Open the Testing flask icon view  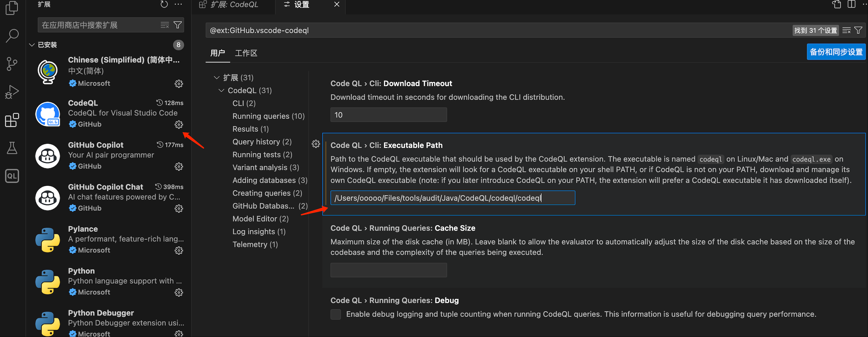point(12,148)
